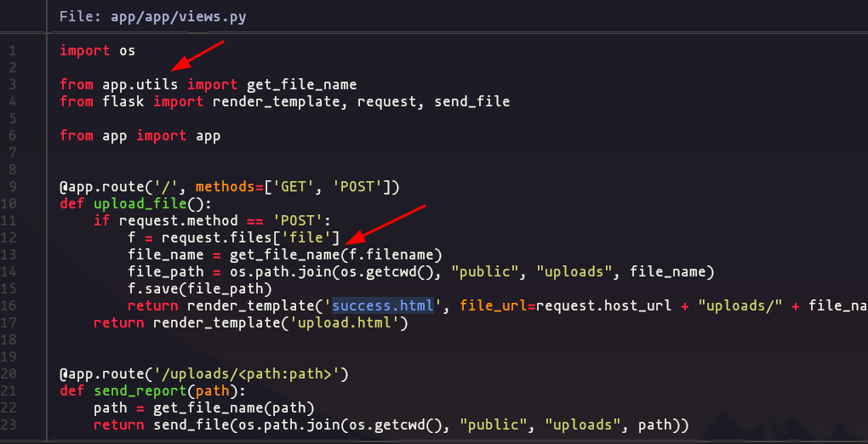Click 'app.utils' on line 3

pyautogui.click(x=140, y=85)
